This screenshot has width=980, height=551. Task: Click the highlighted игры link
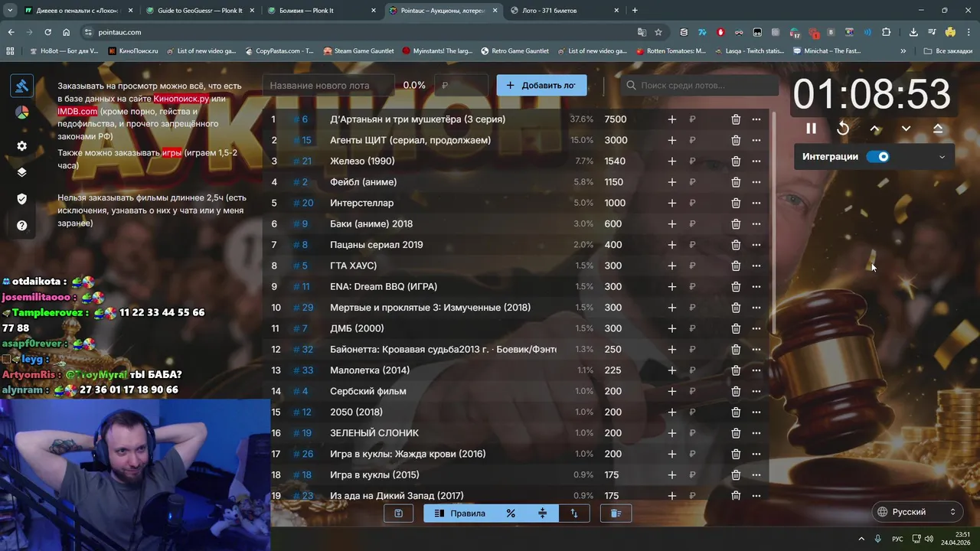pyautogui.click(x=171, y=152)
